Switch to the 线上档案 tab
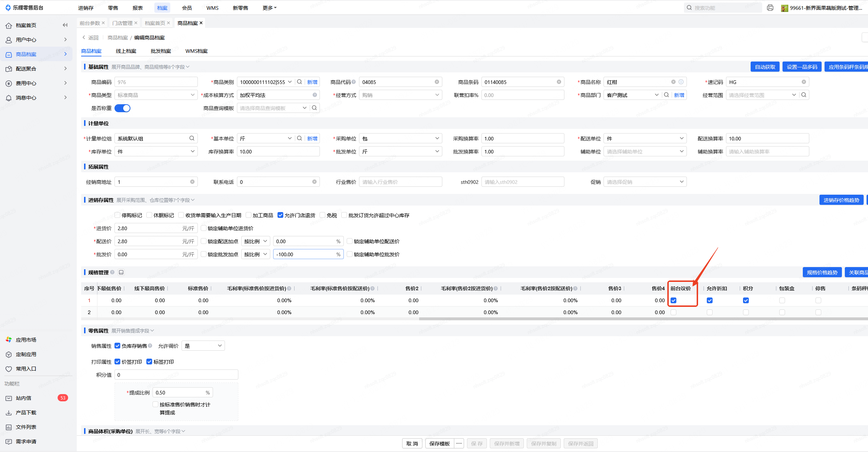The width and height of the screenshot is (868, 452). pos(126,51)
